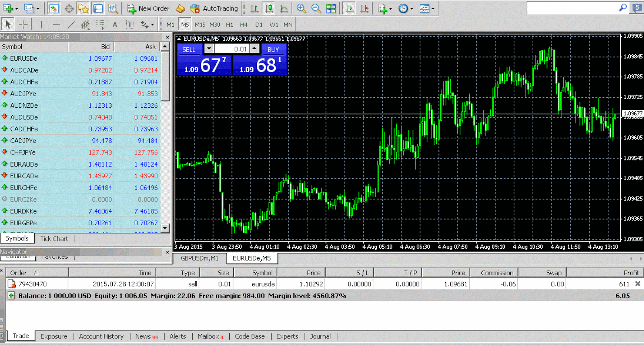Expand the Arrows objects dropdown
Viewport: 644px width, 346px height.
tap(153, 25)
